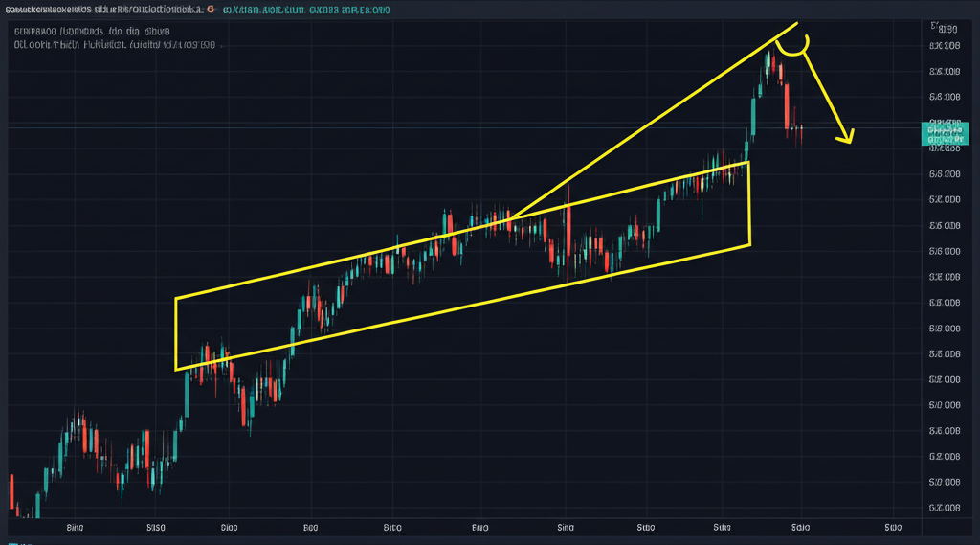Click the horizontal current price line
Viewport: 980px width, 545px height.
tap(383, 127)
